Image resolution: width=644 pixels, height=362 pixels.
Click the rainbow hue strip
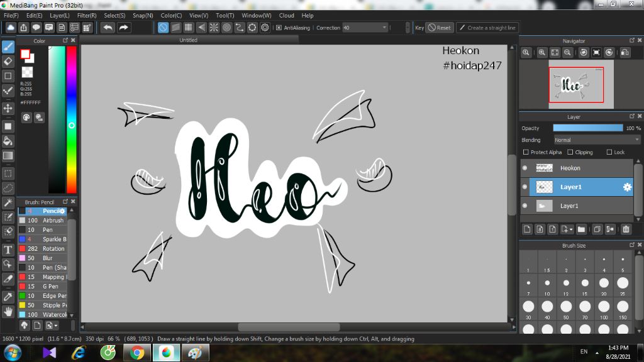click(72, 119)
